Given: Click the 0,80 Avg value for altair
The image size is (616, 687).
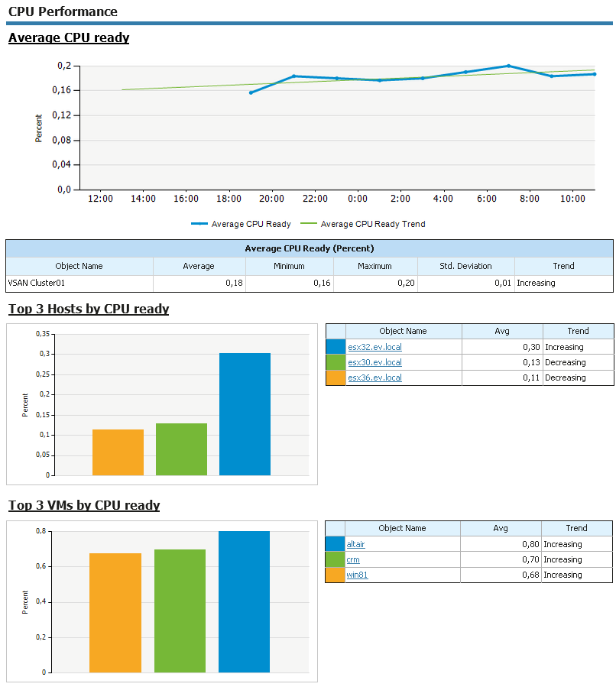Looking at the screenshot, I should tap(501, 544).
